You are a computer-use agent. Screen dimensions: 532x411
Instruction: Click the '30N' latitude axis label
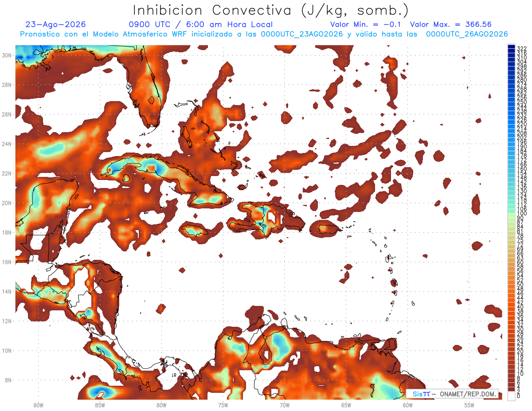(x=7, y=55)
